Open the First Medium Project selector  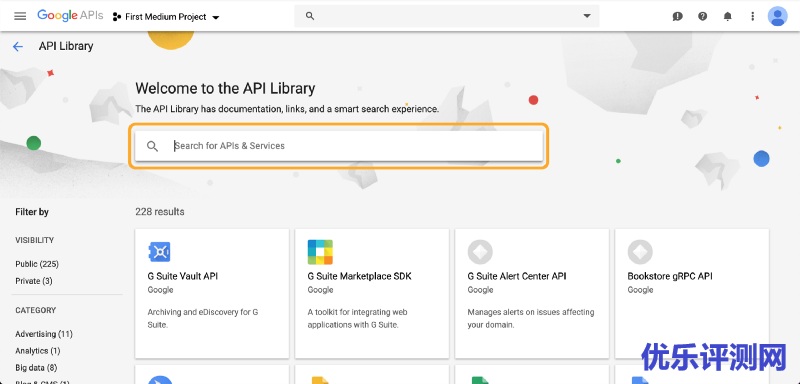(166, 17)
